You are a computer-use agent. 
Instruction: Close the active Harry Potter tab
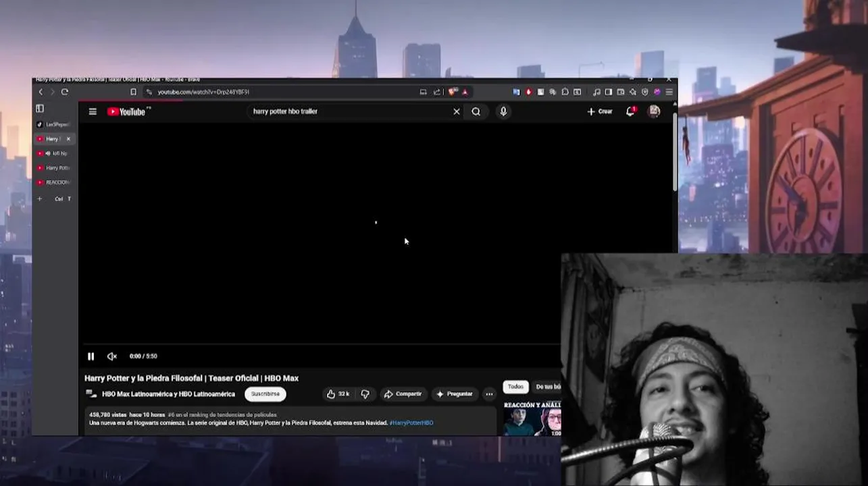(68, 139)
